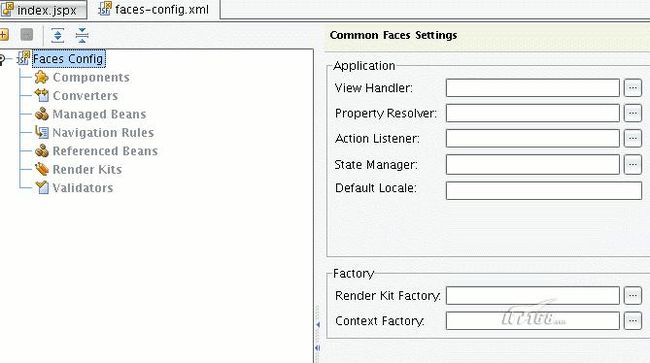650x363 pixels.
Task: Select Referenced Beans tree item
Action: coord(105,151)
